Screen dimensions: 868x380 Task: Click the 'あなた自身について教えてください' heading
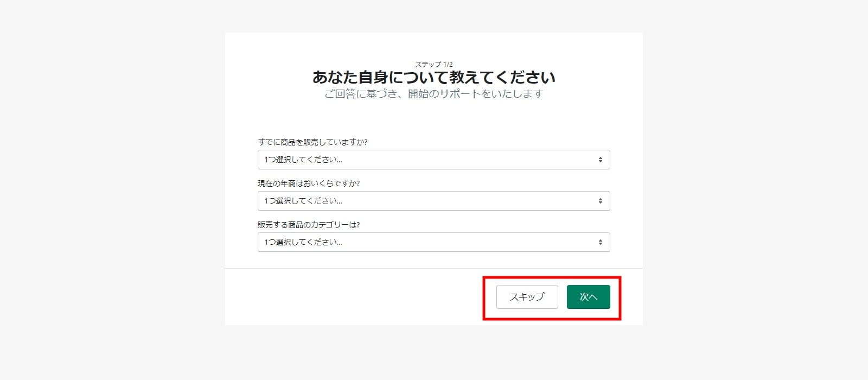tap(433, 78)
